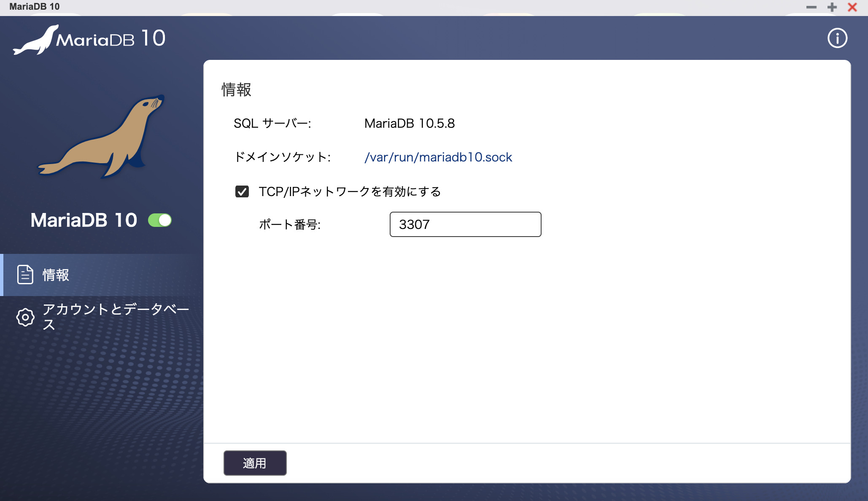Image resolution: width=868 pixels, height=501 pixels.
Task: Open the /var/run/mariadb10.sock link
Action: 438,157
